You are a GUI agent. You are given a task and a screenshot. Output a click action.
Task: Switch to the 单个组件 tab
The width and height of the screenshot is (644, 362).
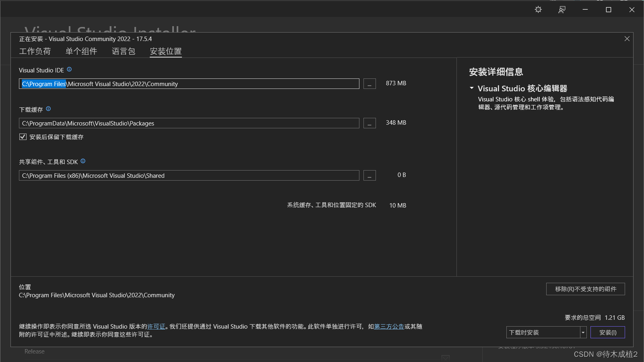pos(81,51)
